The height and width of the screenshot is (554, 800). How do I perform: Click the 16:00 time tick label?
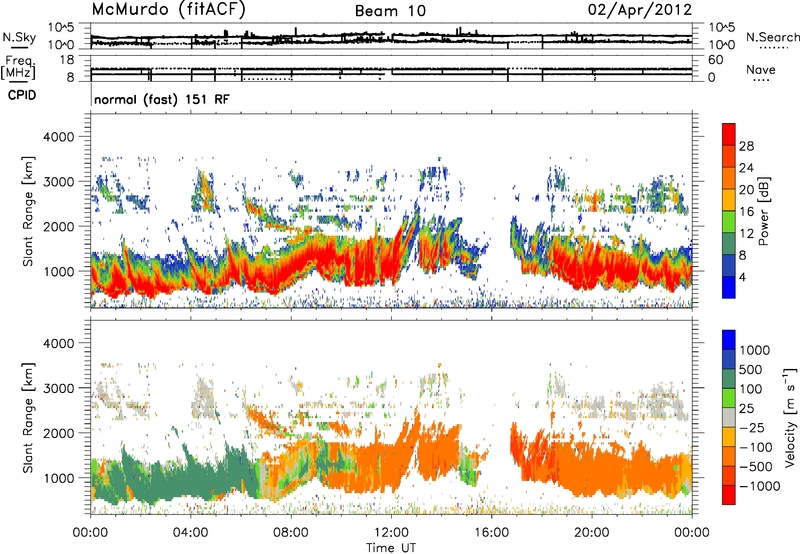pos(491,533)
